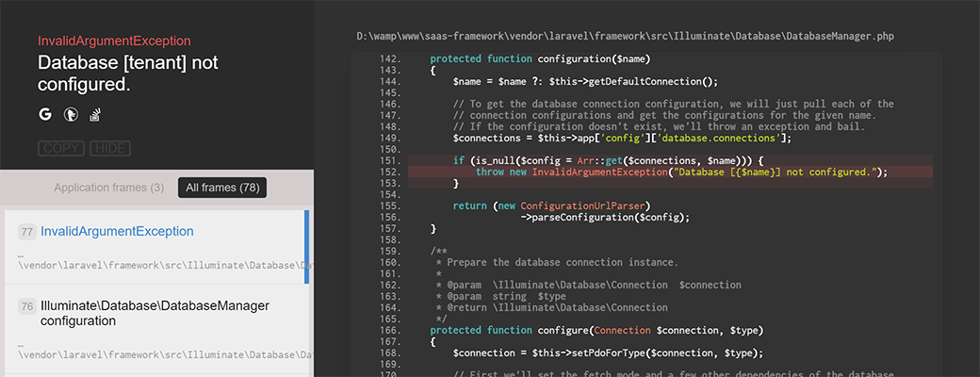
Task: Click the DatabaseManager.php file path above code
Action: (x=625, y=37)
